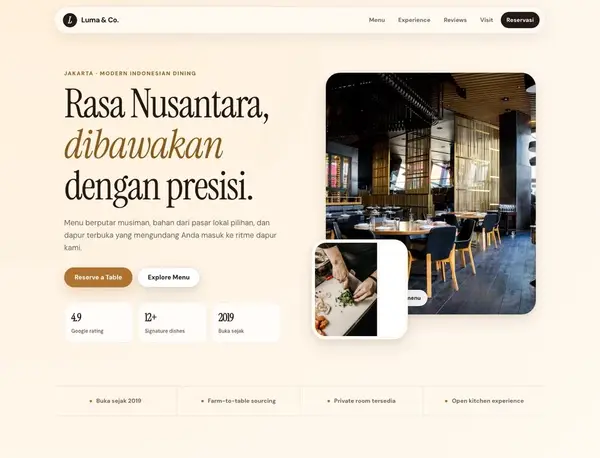Select the Visit nav link
The height and width of the screenshot is (458, 600).
[486, 20]
